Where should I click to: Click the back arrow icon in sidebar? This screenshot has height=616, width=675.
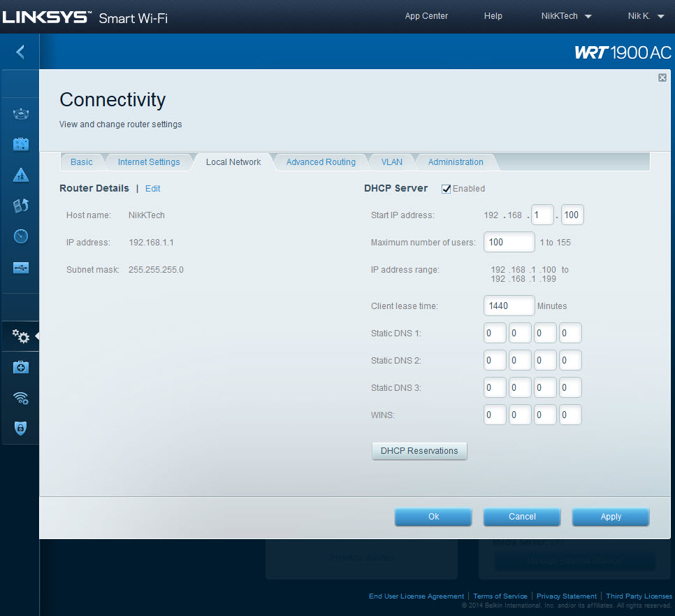click(x=20, y=52)
